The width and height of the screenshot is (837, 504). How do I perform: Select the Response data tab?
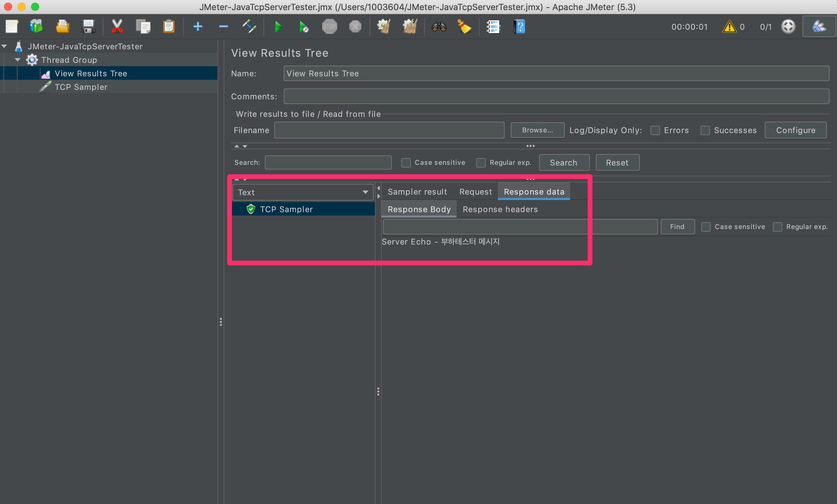pyautogui.click(x=534, y=192)
